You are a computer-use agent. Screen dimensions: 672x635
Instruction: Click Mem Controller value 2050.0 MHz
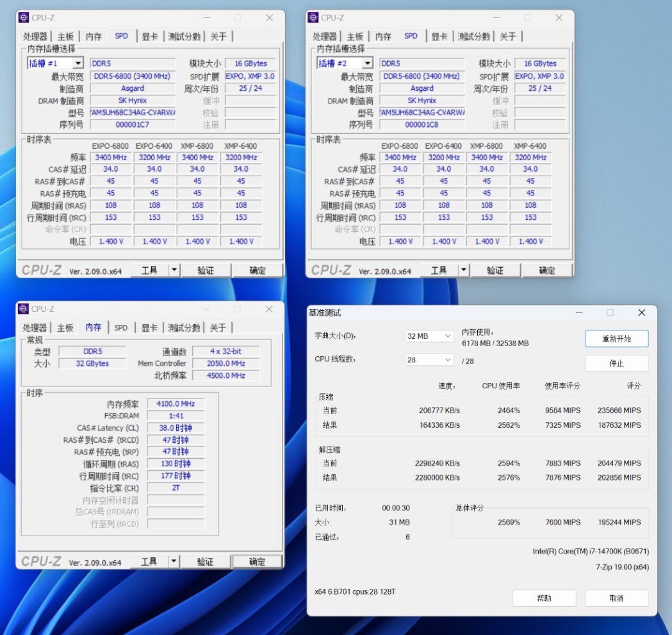[226, 364]
